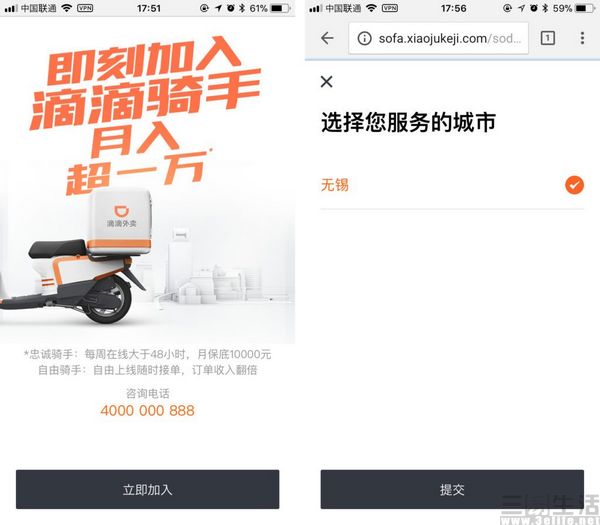
Task: Open the three-dot browser menu
Action: [x=582, y=38]
